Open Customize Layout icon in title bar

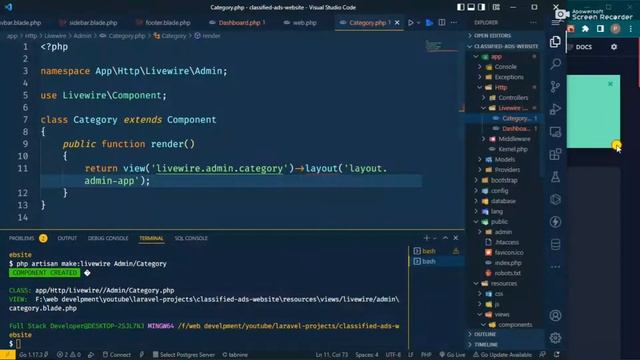[496, 7]
